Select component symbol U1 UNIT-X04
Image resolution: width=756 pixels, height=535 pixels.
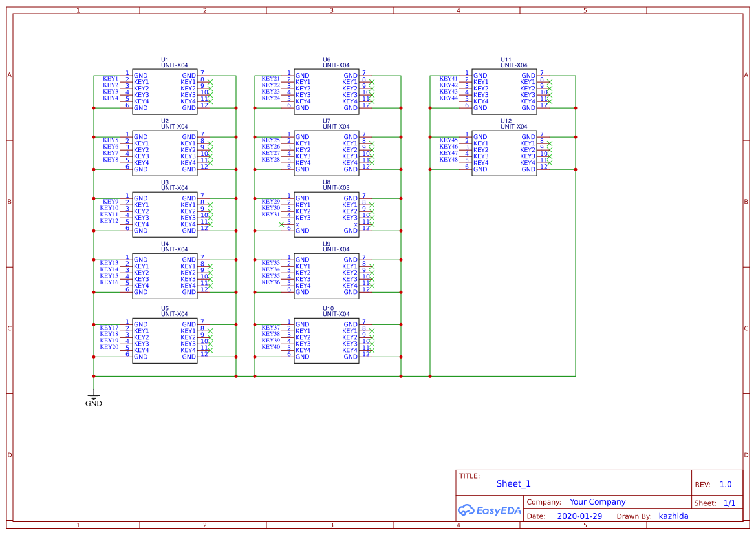pos(165,90)
